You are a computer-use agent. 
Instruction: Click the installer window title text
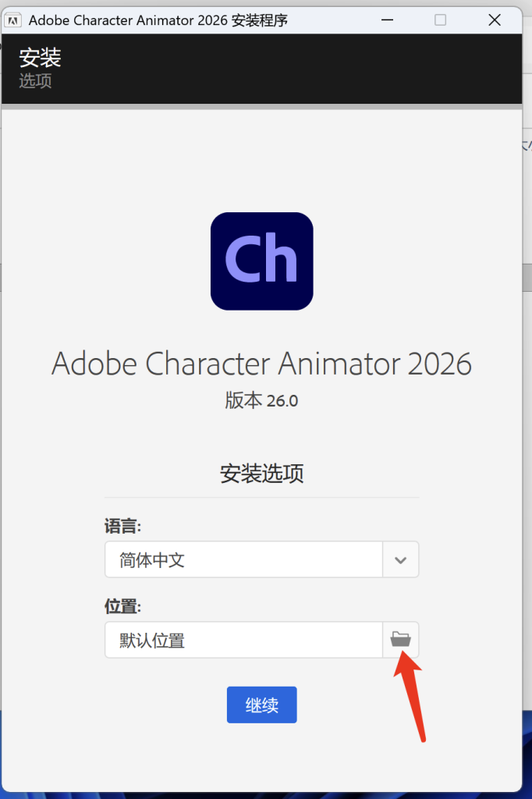point(158,20)
